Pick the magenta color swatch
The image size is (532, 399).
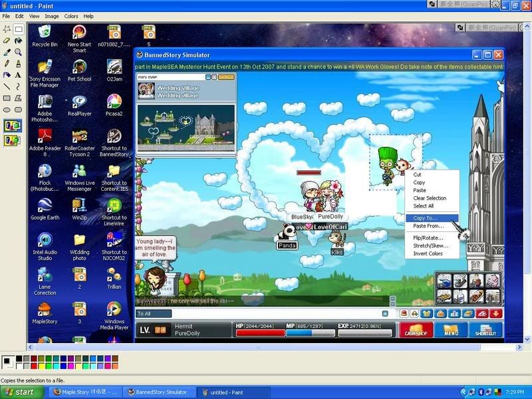[70, 365]
